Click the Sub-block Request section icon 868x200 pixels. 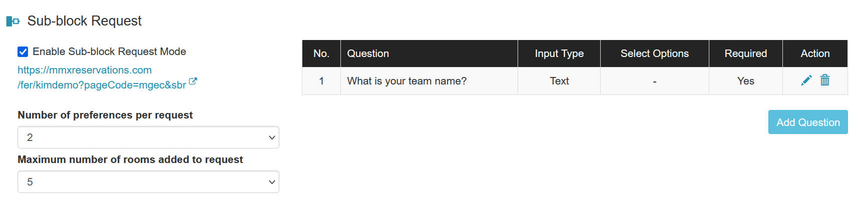coord(13,21)
